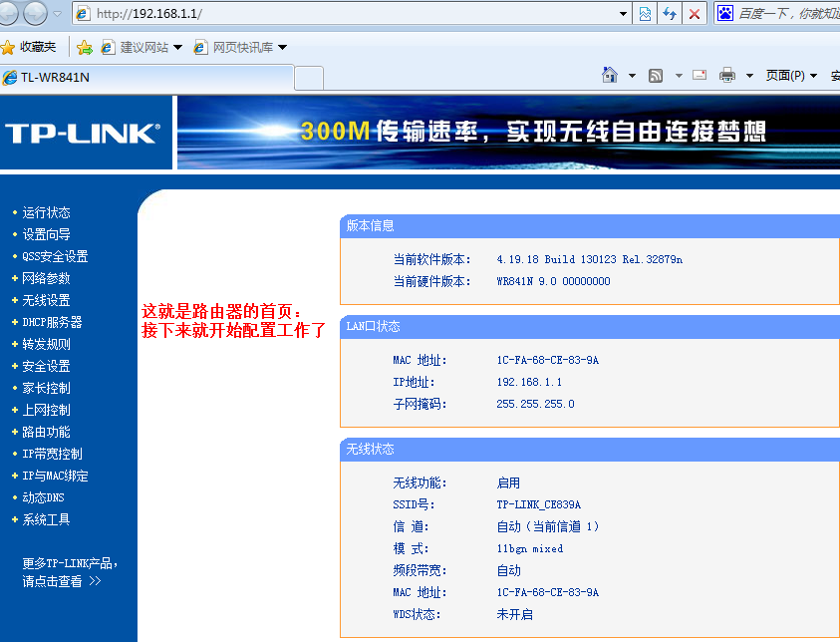
Task: Select the TL-WR841N browser tab
Action: [x=146, y=77]
